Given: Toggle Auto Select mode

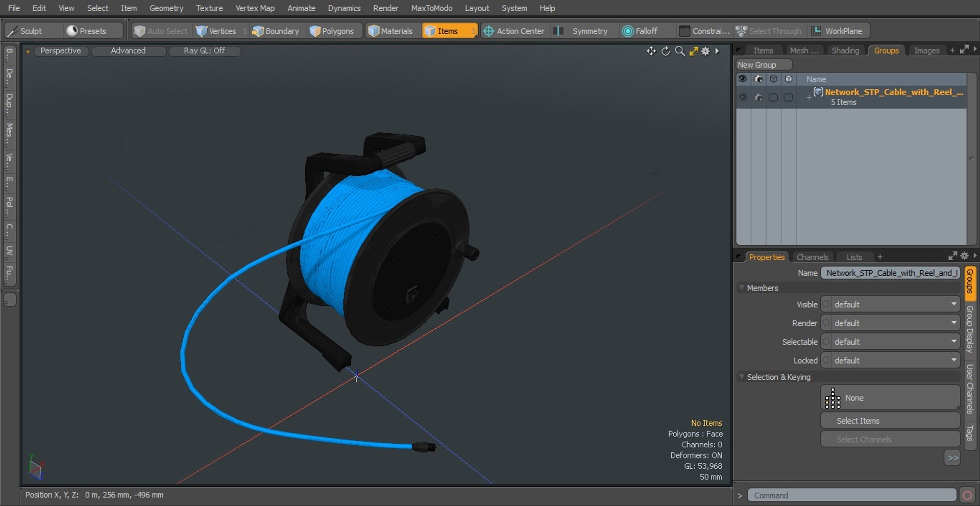Looking at the screenshot, I should [161, 31].
